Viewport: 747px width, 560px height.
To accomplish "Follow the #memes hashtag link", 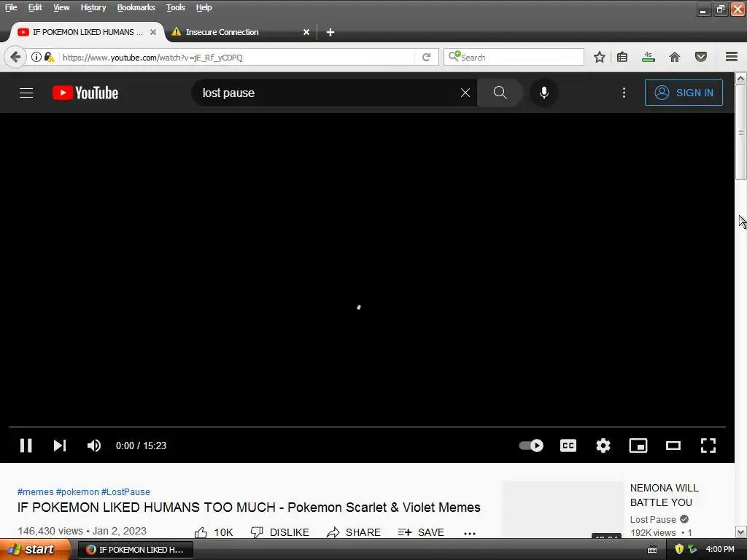I will coord(35,492).
